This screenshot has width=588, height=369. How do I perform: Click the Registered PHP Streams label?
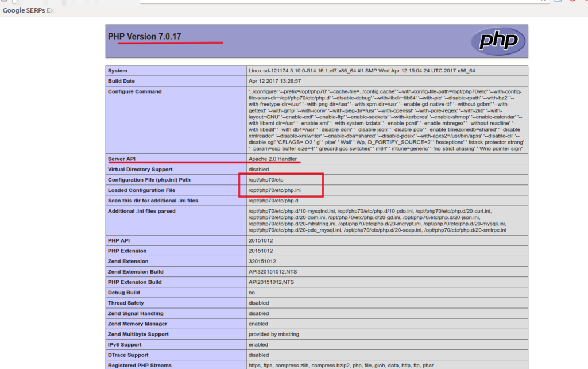pos(138,365)
